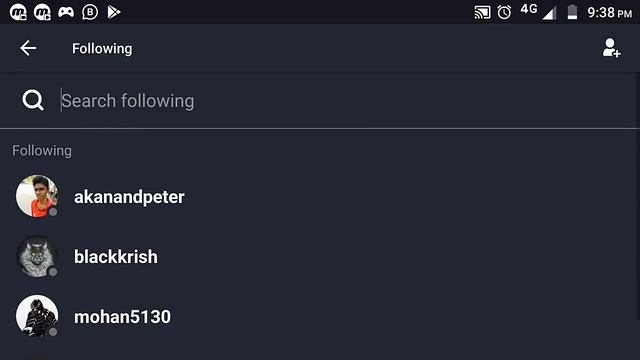Tap the WhatsApp Business notification icon
Viewport: 640px width, 360px height.
[x=90, y=12]
